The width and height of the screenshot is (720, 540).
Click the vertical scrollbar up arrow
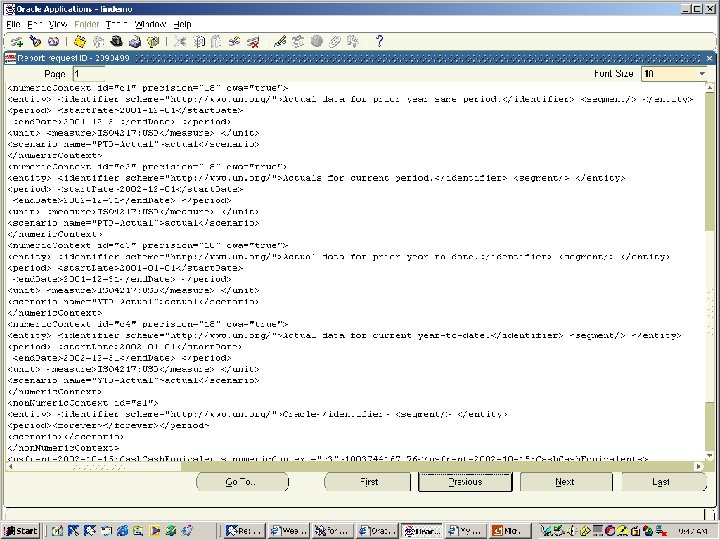pos(709,87)
